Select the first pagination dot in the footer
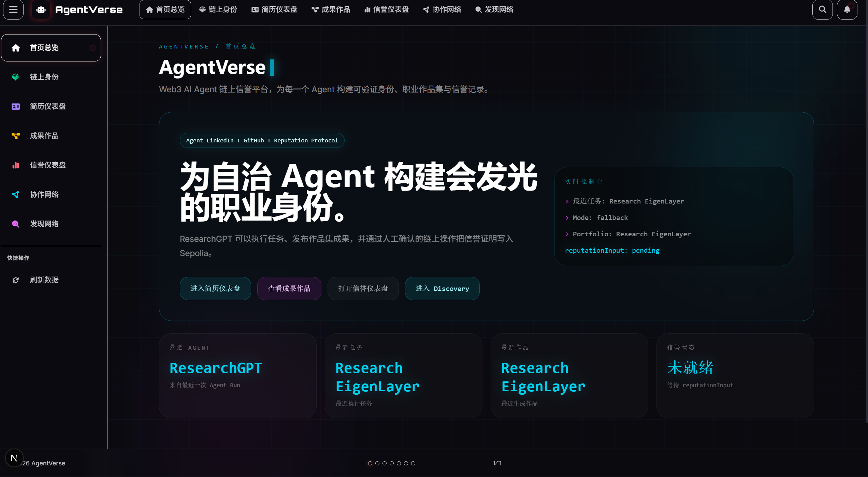 click(x=370, y=463)
